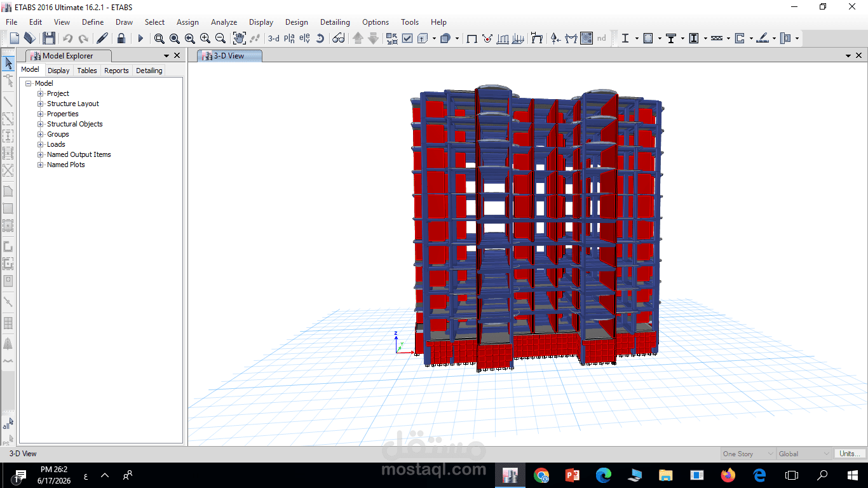
Task: Click the Restore Full View zoom icon
Action: [x=174, y=39]
